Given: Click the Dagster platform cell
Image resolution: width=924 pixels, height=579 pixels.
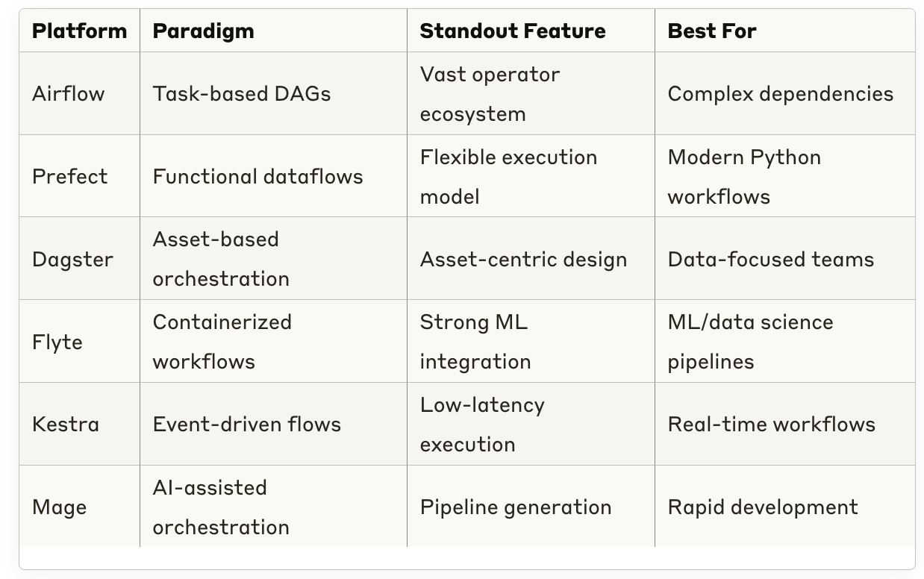Looking at the screenshot, I should 72,260.
